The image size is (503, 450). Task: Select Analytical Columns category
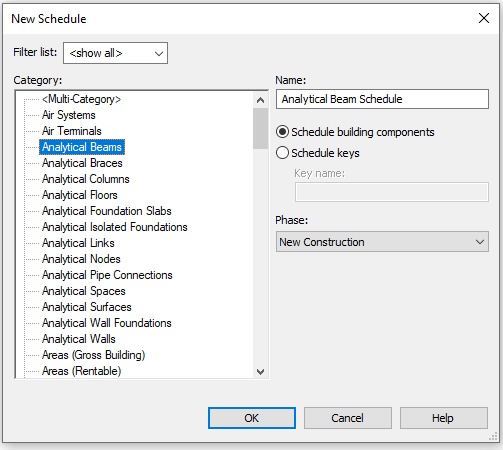pos(86,179)
